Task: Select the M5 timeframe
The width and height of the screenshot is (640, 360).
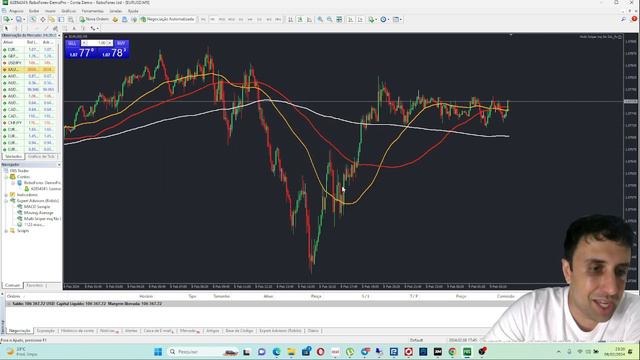Action: coord(212,19)
